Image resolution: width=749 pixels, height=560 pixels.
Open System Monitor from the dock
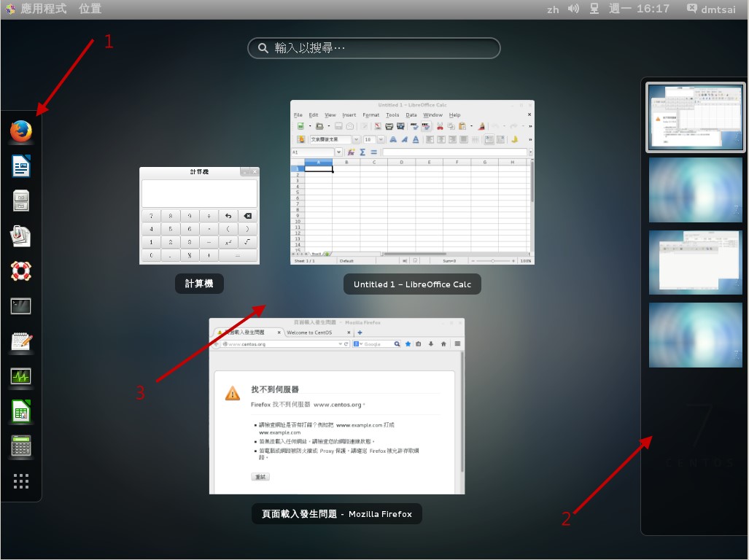point(20,376)
